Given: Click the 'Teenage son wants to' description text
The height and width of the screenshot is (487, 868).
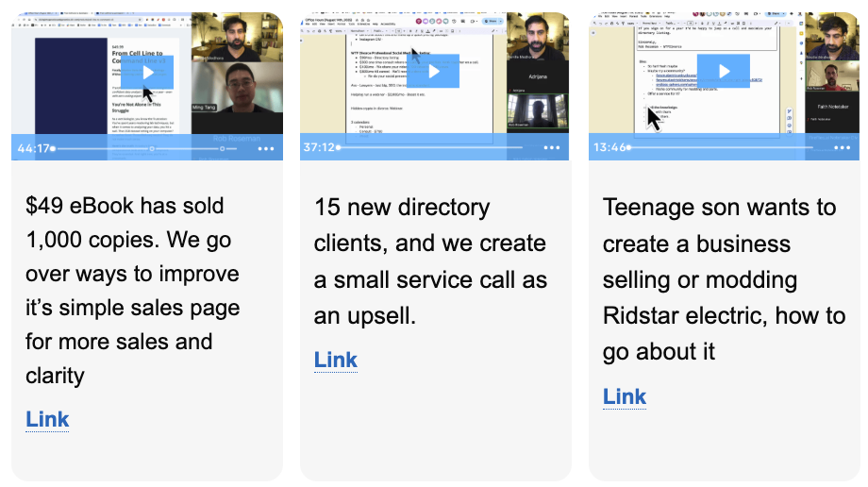Looking at the screenshot, I should (x=719, y=208).
